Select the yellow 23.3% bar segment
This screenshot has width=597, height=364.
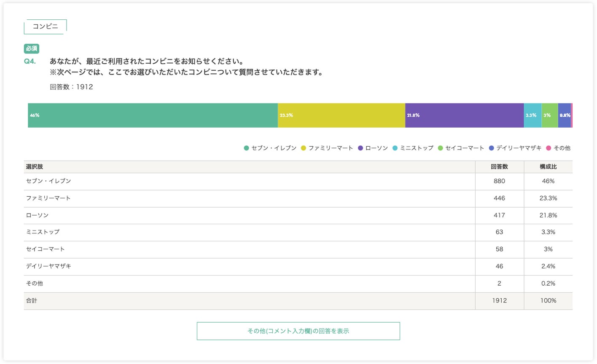click(x=342, y=115)
